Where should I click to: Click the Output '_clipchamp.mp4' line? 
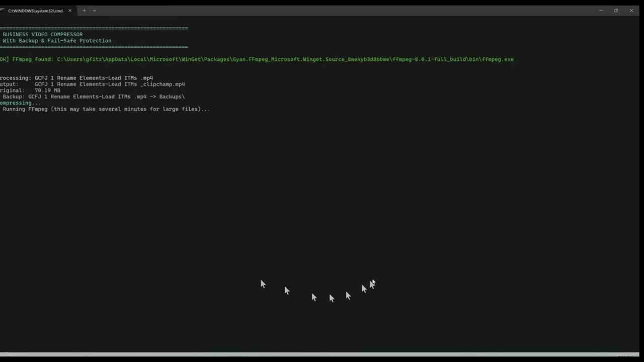pos(93,84)
